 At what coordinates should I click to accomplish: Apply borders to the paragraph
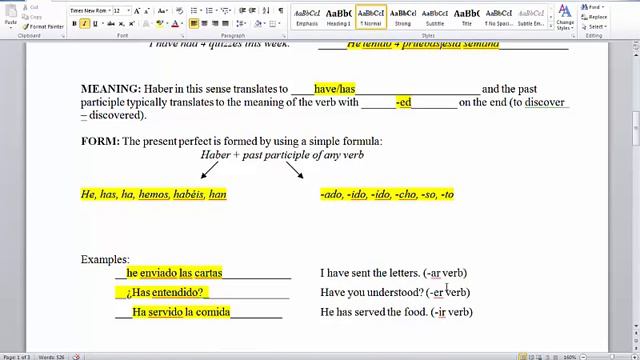pos(272,24)
